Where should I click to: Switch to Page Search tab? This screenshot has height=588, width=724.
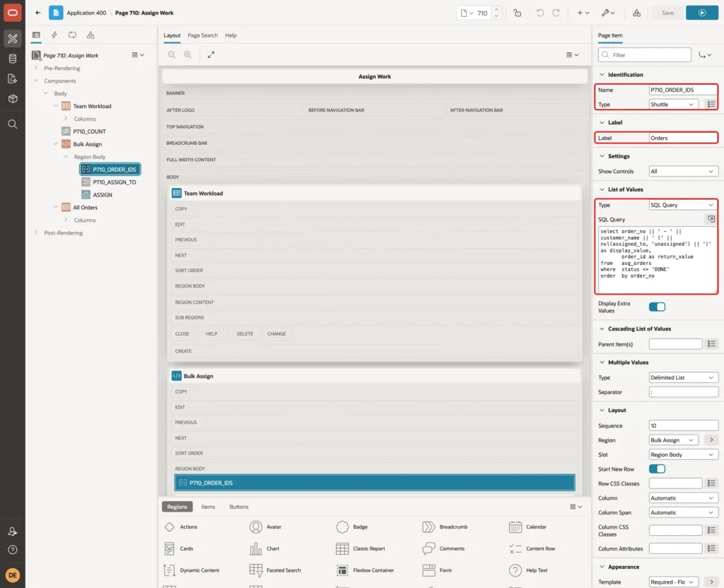point(202,35)
